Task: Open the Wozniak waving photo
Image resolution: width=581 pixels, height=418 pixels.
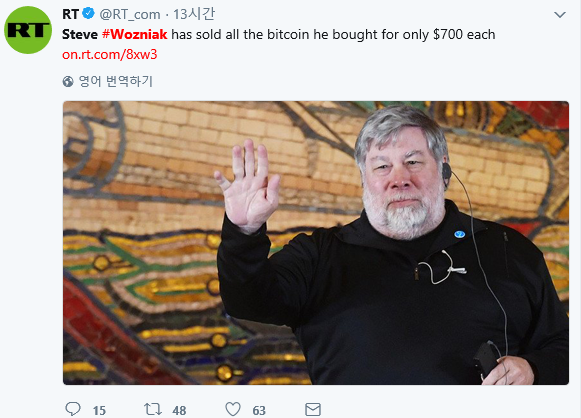Action: [x=316, y=243]
